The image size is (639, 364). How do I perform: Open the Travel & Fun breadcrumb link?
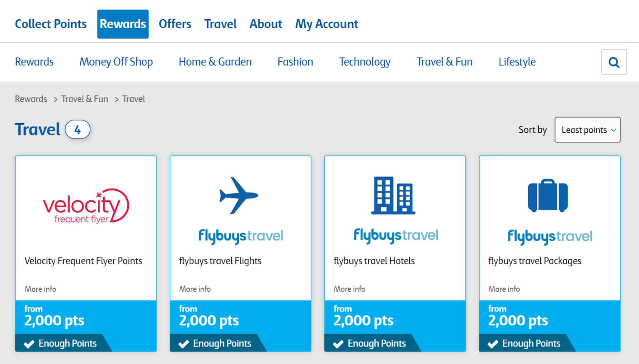(85, 99)
